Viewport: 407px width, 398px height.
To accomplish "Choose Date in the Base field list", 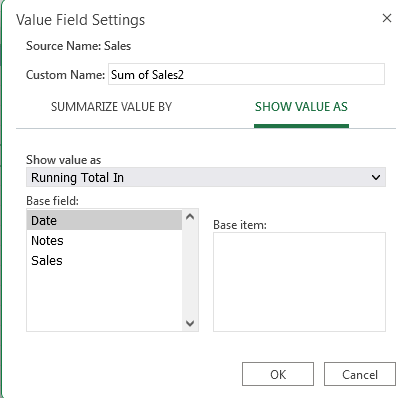I will tap(104, 220).
